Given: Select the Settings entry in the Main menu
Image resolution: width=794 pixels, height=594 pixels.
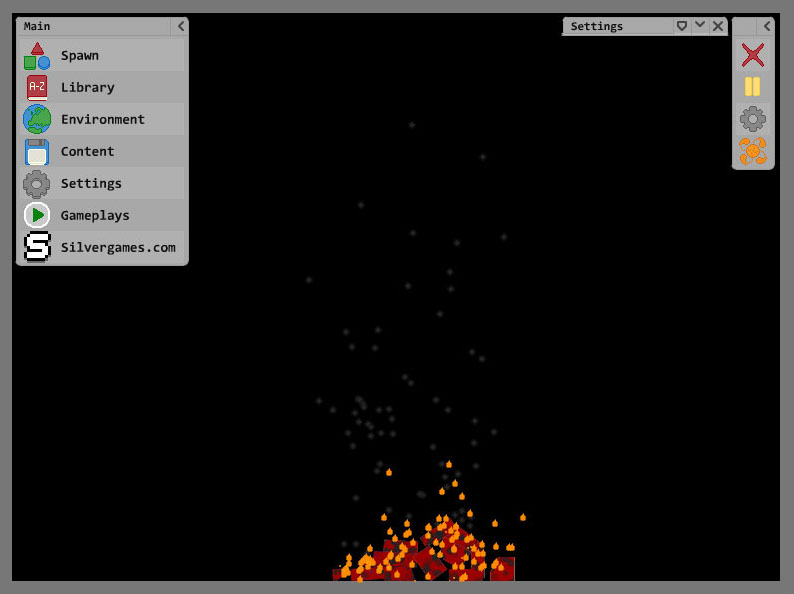Looking at the screenshot, I should click(x=91, y=184).
